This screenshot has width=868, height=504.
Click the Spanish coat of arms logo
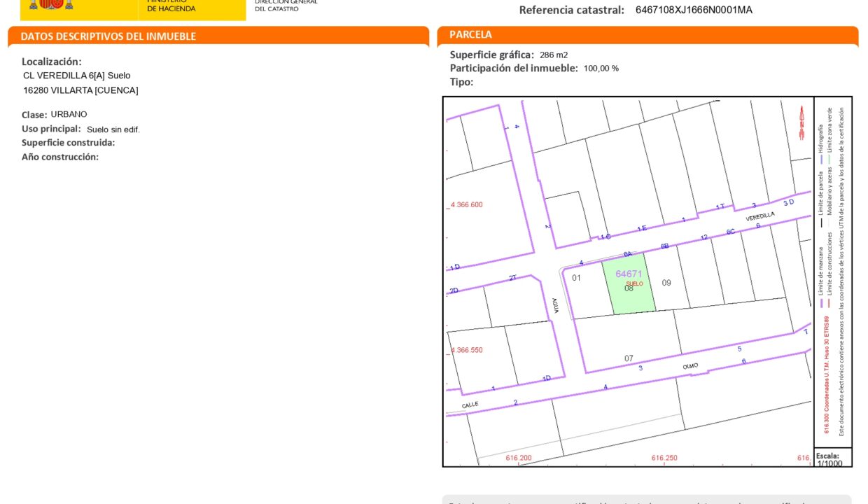point(52,3)
